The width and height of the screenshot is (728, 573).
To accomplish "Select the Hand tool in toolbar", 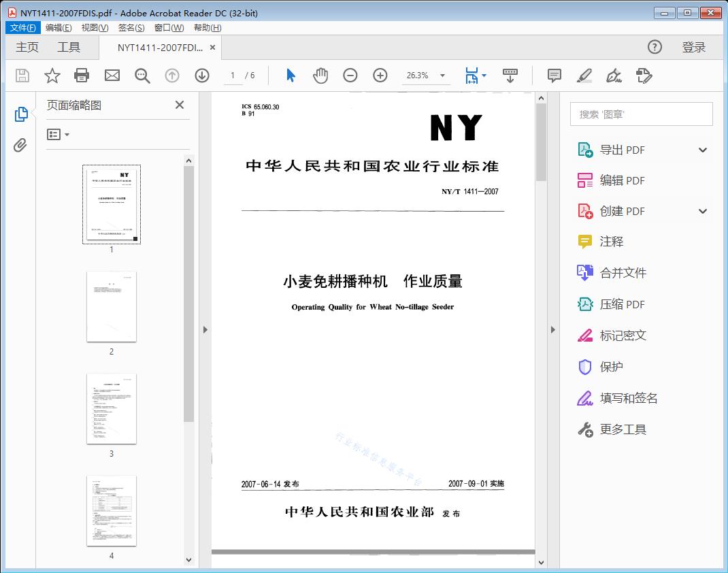I will pos(319,76).
